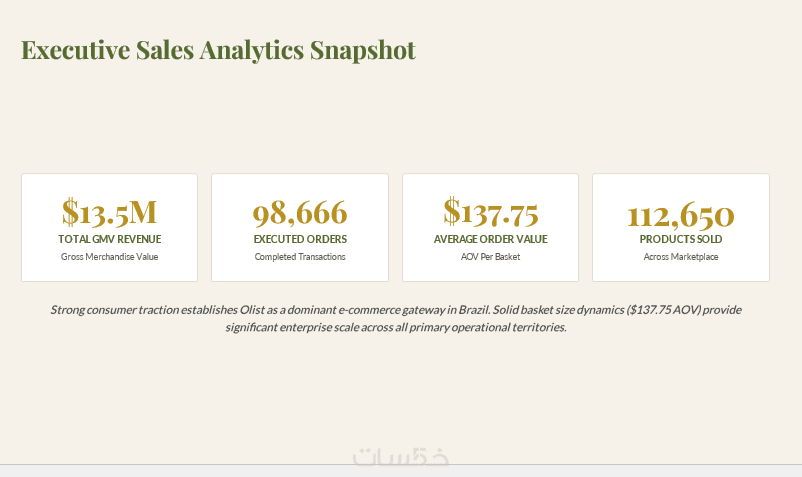This screenshot has height=477, width=802.
Task: Click the Completed Transactions subtitle
Action: (x=300, y=257)
